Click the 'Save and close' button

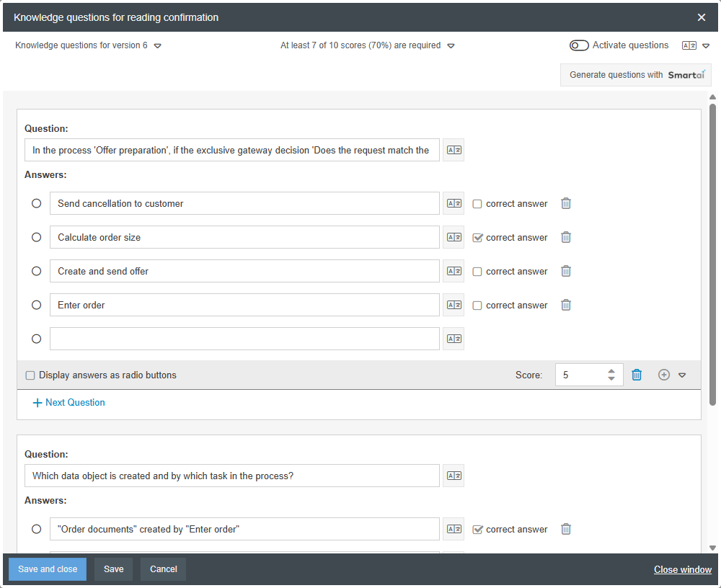[x=48, y=569]
